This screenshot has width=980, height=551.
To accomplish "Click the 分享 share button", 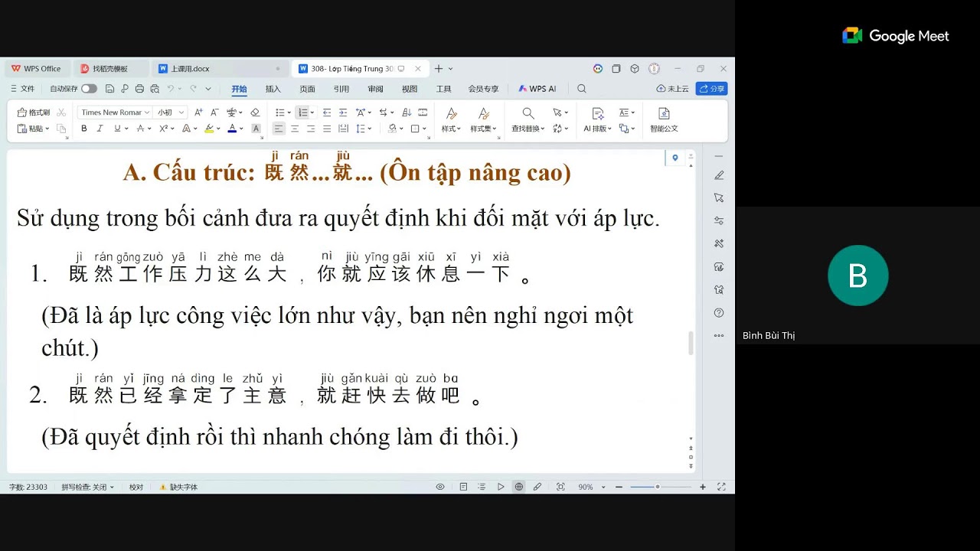I will pos(711,89).
